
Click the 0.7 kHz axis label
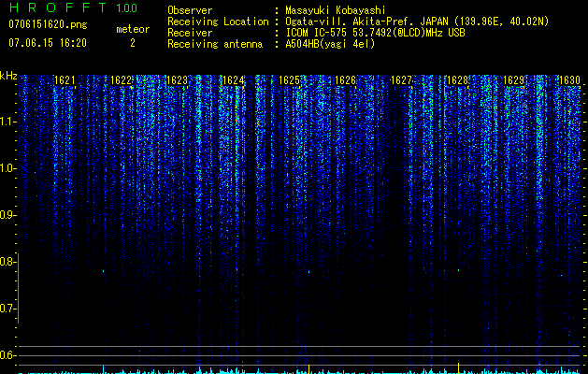click(7, 309)
